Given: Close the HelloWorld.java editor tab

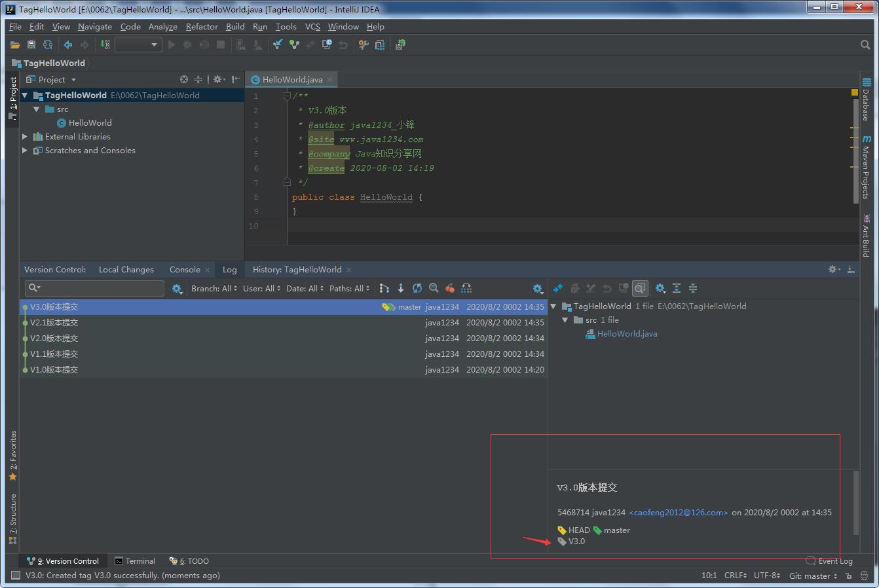Looking at the screenshot, I should (x=330, y=79).
